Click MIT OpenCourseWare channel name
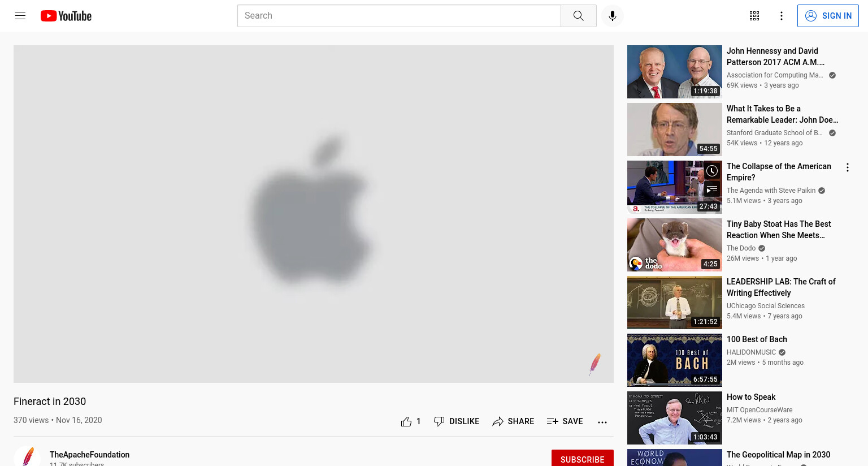This screenshot has width=868, height=466. [x=759, y=410]
